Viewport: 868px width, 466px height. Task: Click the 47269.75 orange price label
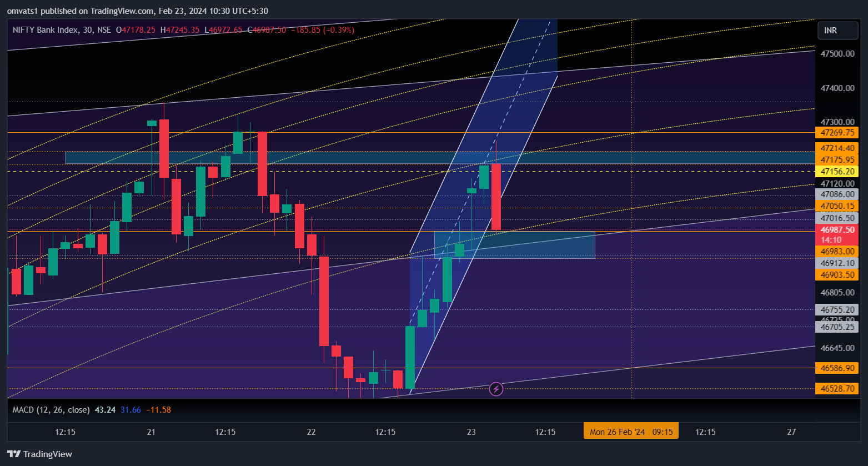tap(837, 133)
